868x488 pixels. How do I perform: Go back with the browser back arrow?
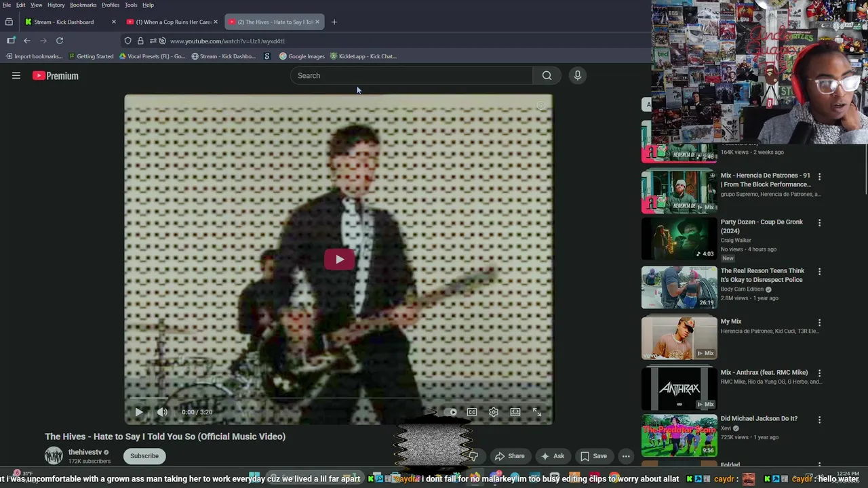(x=27, y=41)
